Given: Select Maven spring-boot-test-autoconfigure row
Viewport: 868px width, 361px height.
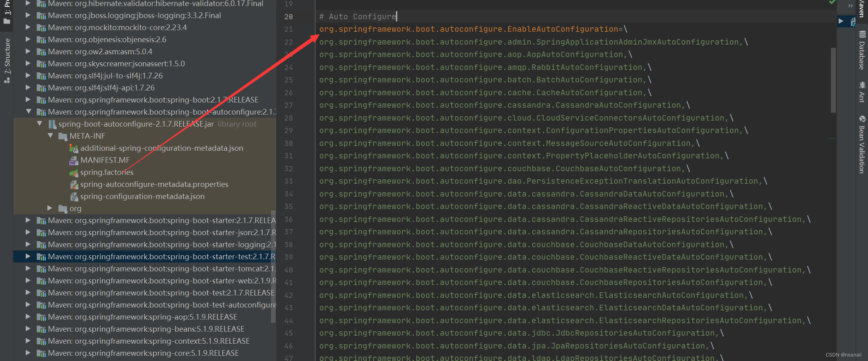Looking at the screenshot, I should tap(145, 305).
